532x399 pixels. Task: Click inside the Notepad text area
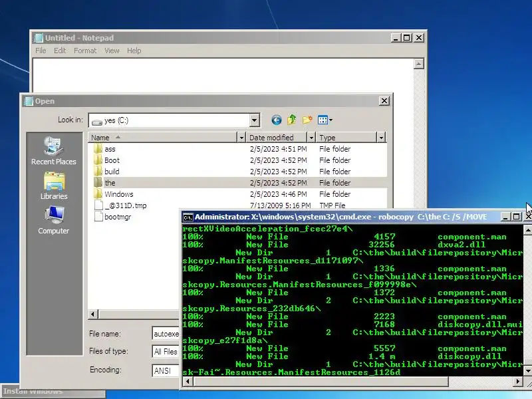(223, 75)
